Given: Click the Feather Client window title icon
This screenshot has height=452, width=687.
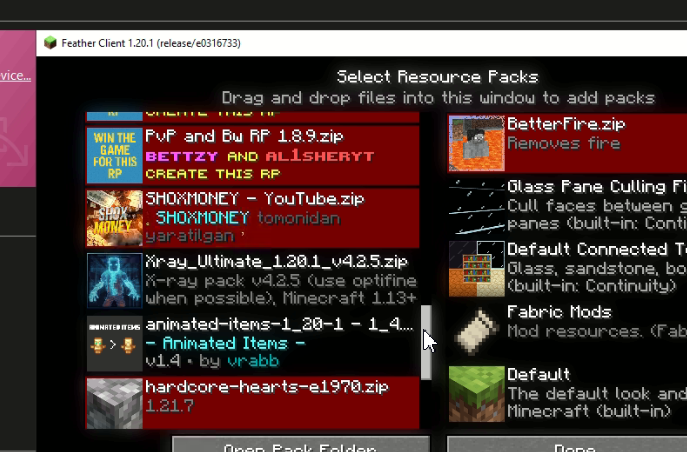Looking at the screenshot, I should point(50,43).
